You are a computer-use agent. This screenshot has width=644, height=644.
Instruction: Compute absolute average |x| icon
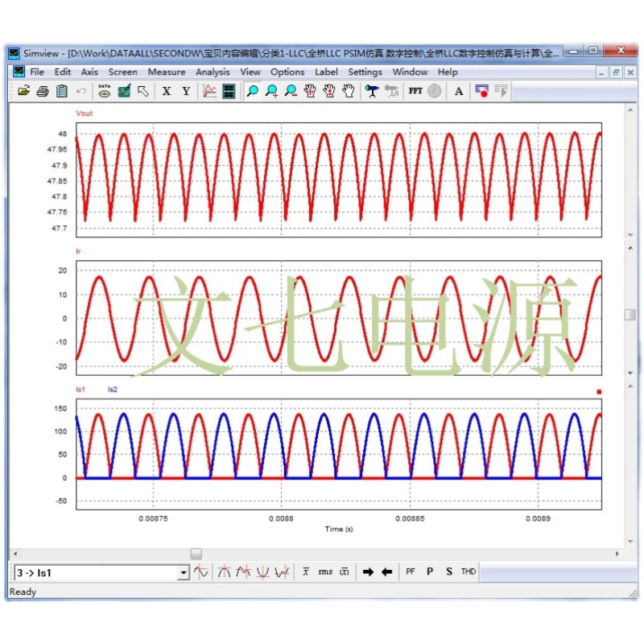tap(345, 572)
